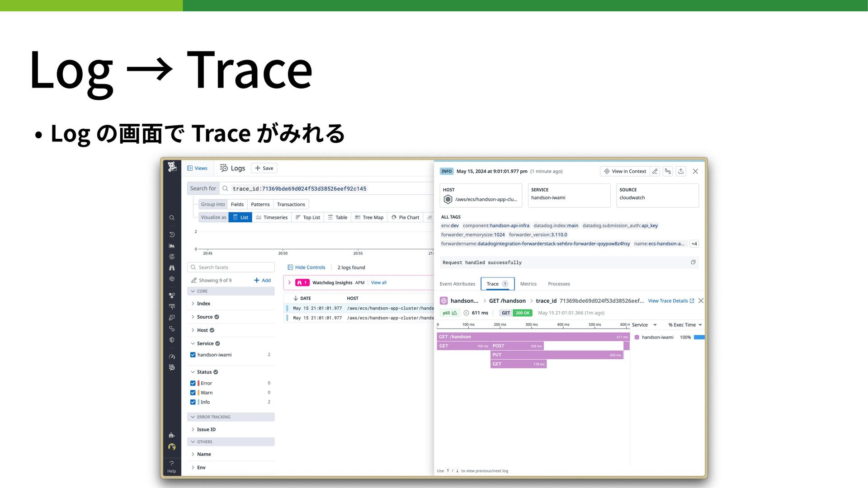Screen dimensions: 868x488
Task: Click the pencil icon next to Showing 9 of 9
Action: tap(194, 280)
